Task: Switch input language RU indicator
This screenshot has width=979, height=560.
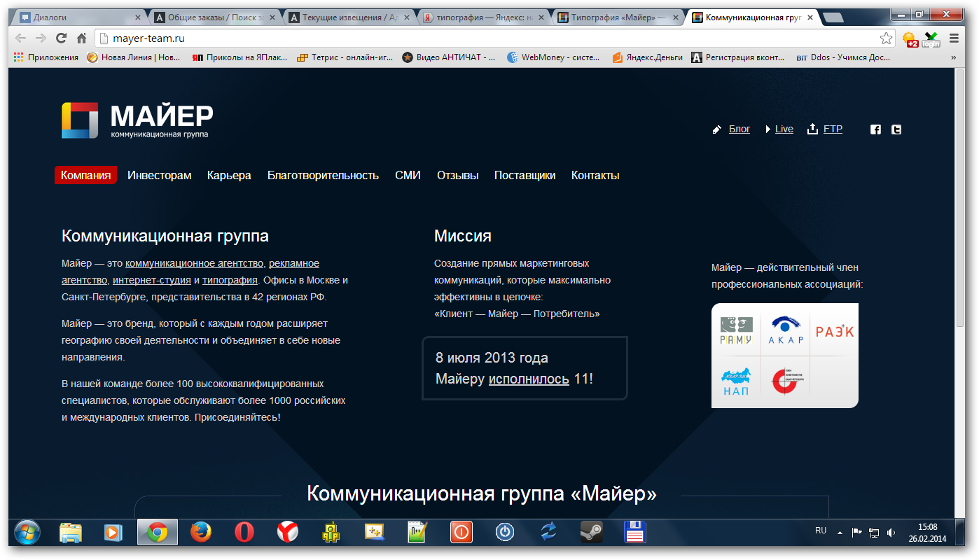Action: click(x=821, y=531)
